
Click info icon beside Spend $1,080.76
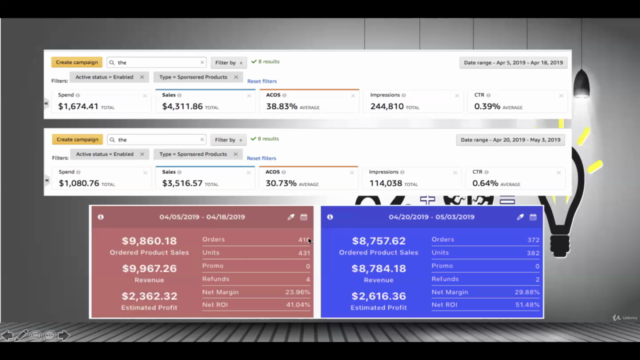pyautogui.click(x=78, y=172)
